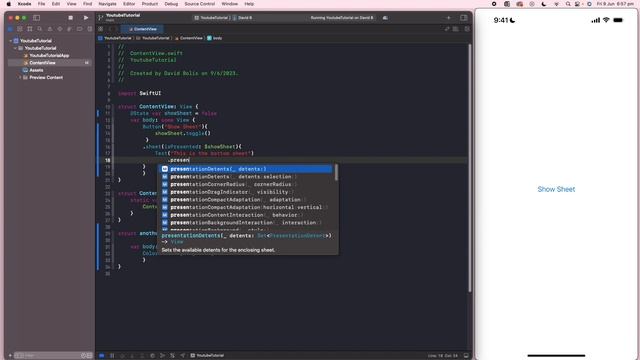Choose presentationDetents(_ detents:) completion

click(246, 169)
